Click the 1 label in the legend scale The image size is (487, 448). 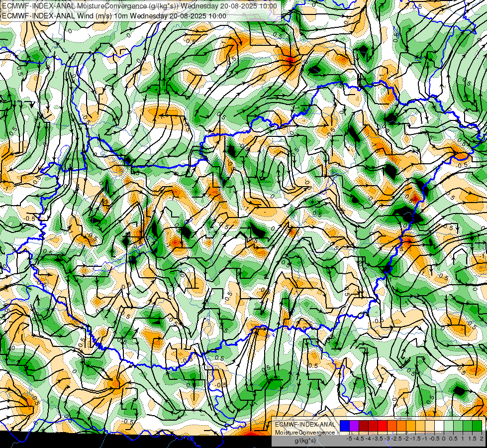click(463, 439)
